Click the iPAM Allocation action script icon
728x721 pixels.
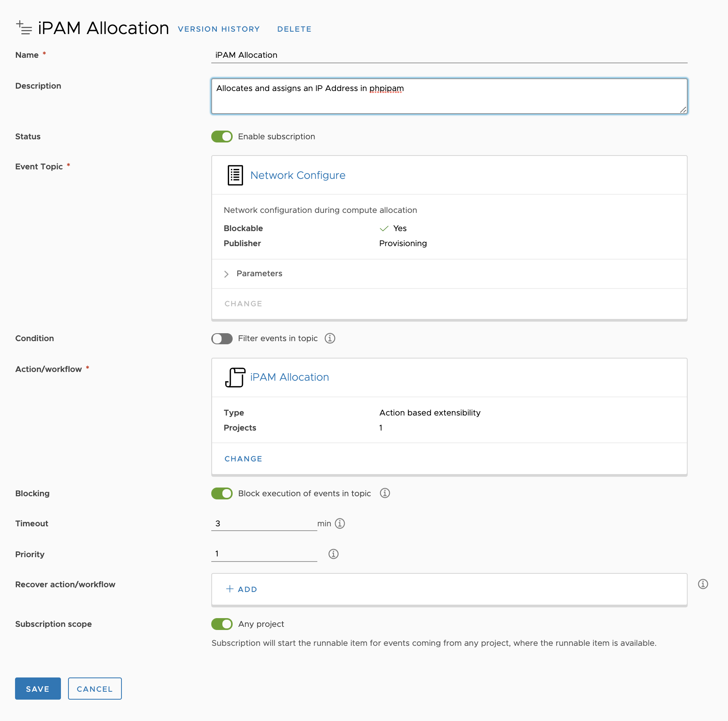[235, 377]
